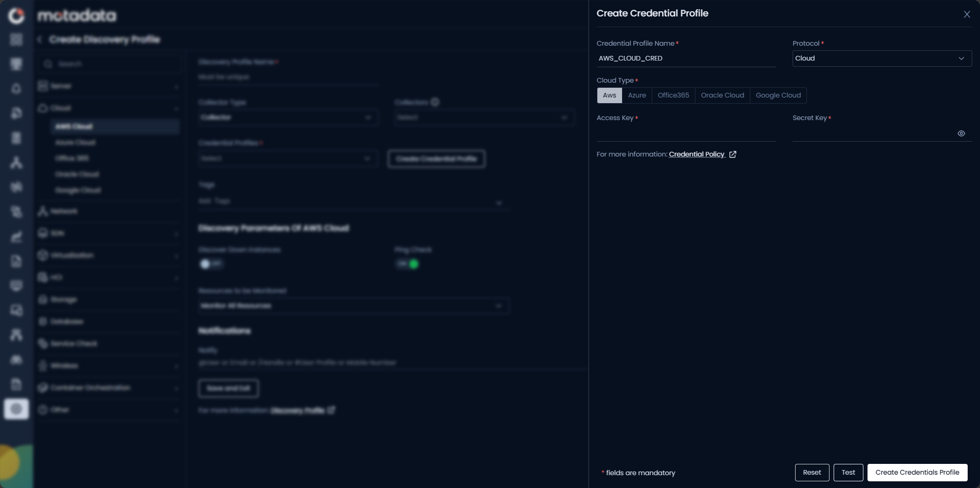Expand the Other category
980x488 pixels.
tap(108, 410)
